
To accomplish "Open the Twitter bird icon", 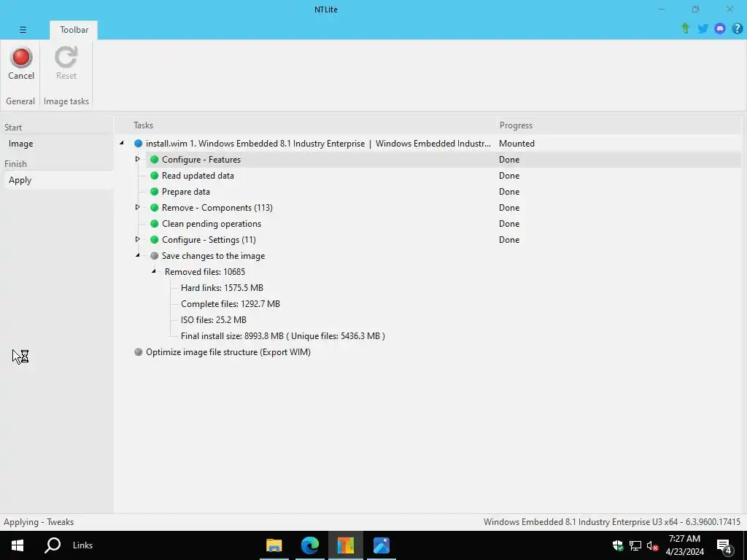I will coord(703,28).
